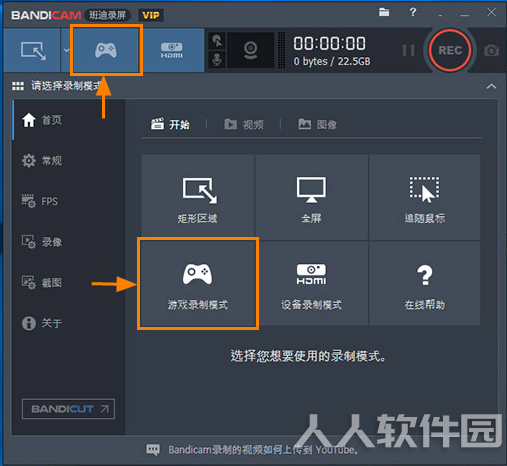Toggle microphone recording icon
Screen dimensions: 507x466
[217, 59]
